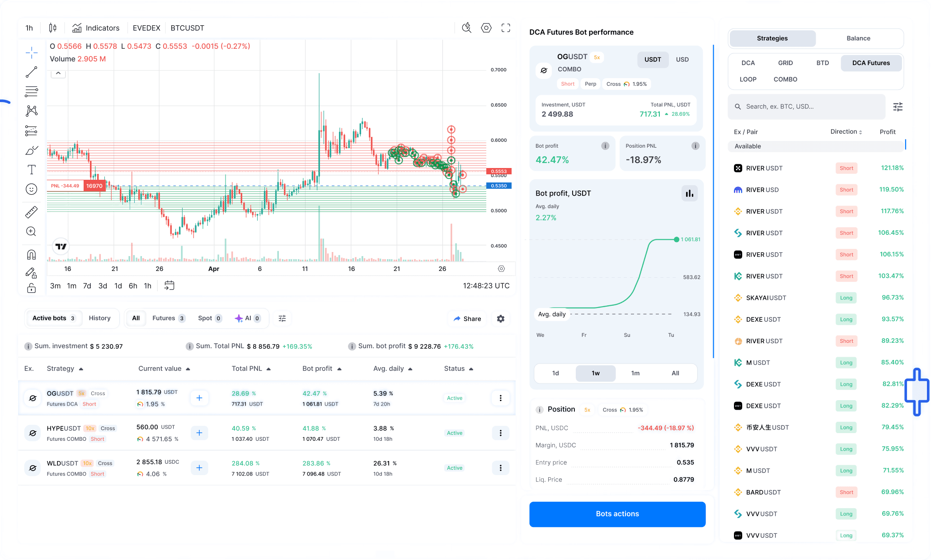This screenshot has width=931, height=560.
Task: Filter bots by Spot
Action: (x=210, y=318)
